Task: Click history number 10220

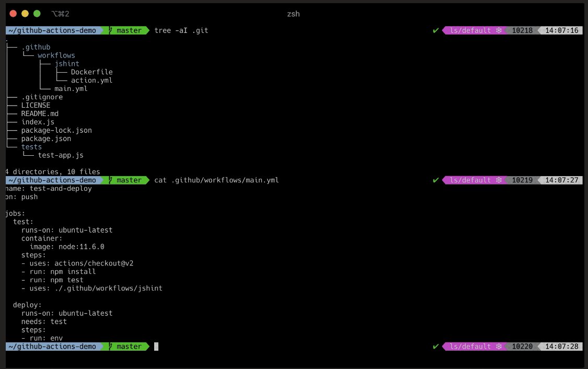Action: 522,347
